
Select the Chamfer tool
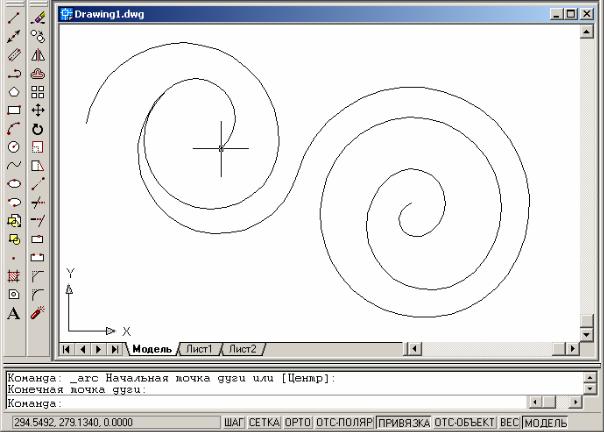coord(38,276)
